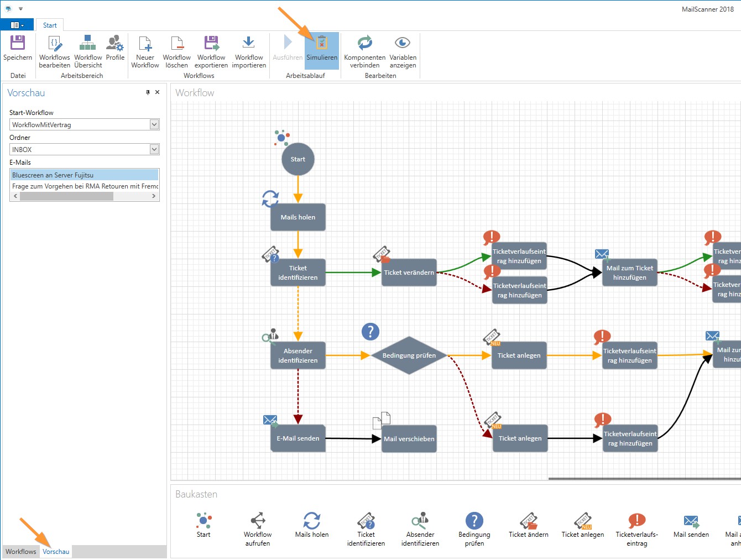Expand the Start-Workflow dropdown
Viewport: 741px width, 560px height.
[154, 125]
